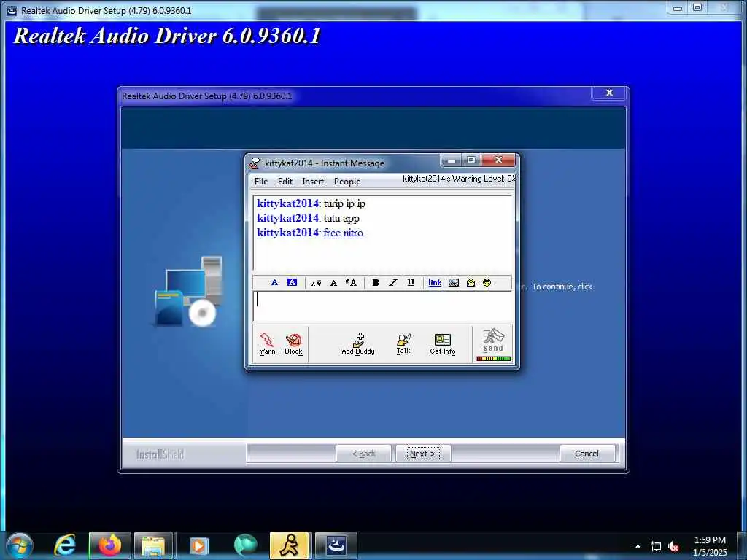Open the People menu in Instant Message

[347, 182]
